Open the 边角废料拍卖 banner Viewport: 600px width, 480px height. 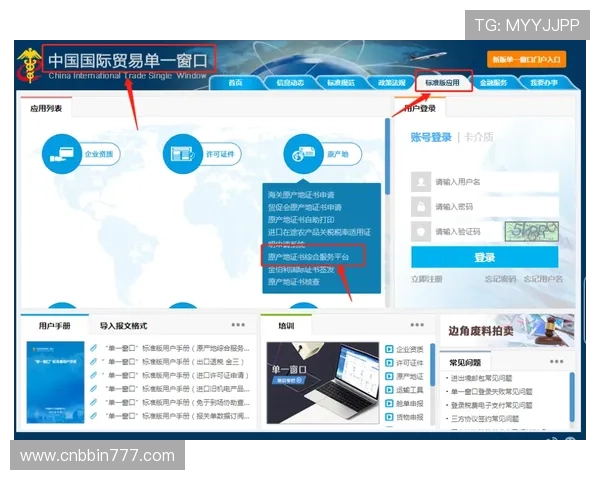(x=507, y=330)
